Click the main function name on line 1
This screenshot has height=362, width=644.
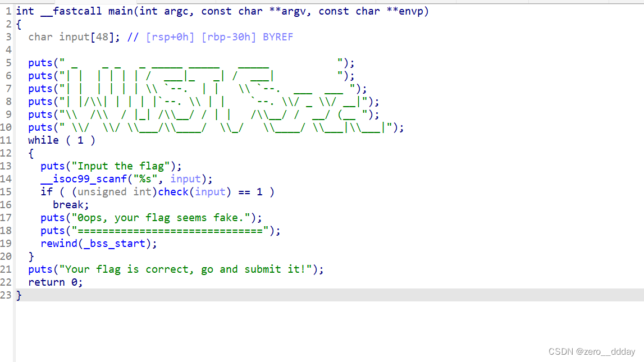[x=121, y=11]
